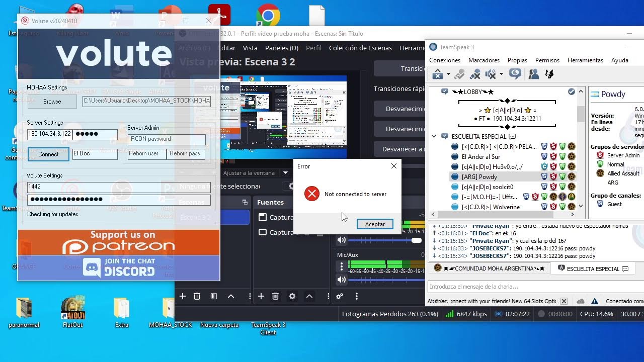Open the Ayuda menu in TeamSpeak
The width and height of the screenshot is (644, 362).
[620, 60]
